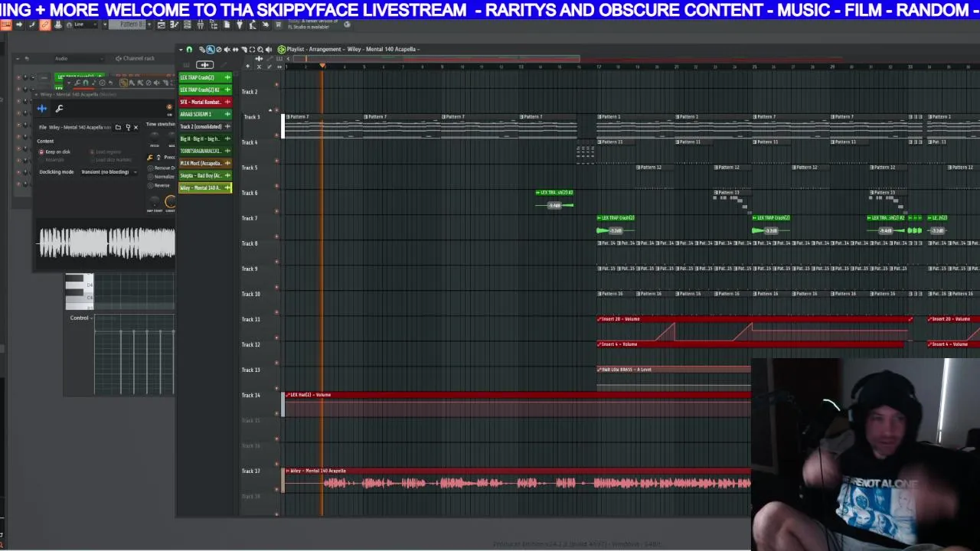Click the playlist playback speaker icon
This screenshot has height=551, width=980.
tap(268, 50)
